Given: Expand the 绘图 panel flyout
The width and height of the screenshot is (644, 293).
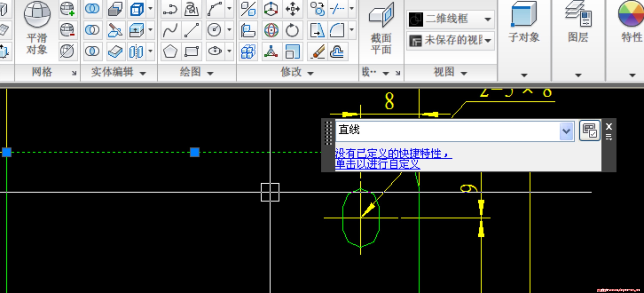Looking at the screenshot, I should (210, 73).
